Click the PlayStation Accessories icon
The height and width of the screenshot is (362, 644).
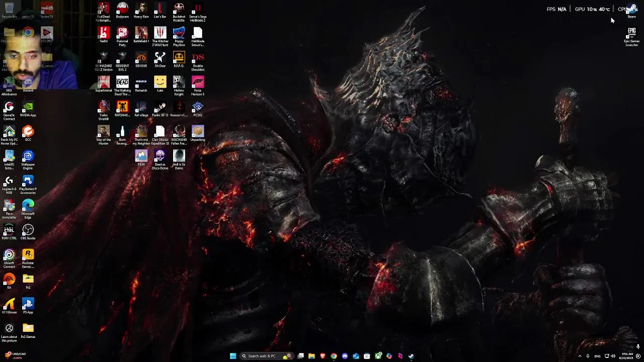[28, 185]
